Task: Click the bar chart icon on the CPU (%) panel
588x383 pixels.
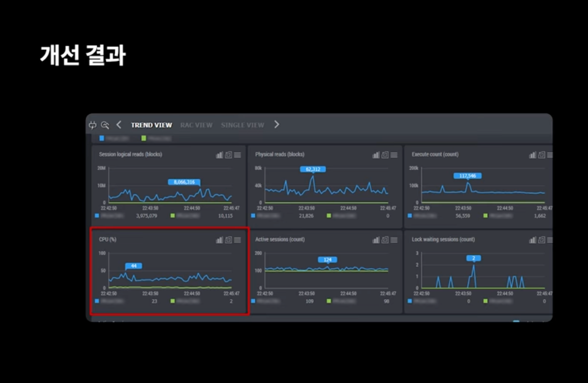Action: tap(219, 240)
